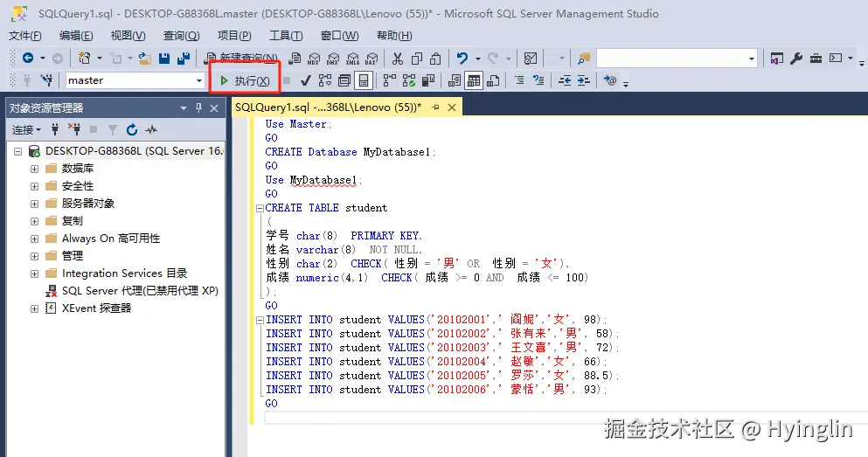The width and height of the screenshot is (868, 457).
Task: Click the 新建查询(N) new query button
Action: click(241, 58)
